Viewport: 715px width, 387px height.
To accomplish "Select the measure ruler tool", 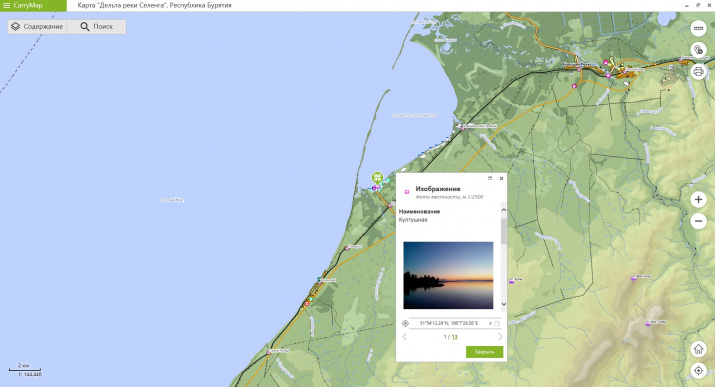I will (698, 28).
